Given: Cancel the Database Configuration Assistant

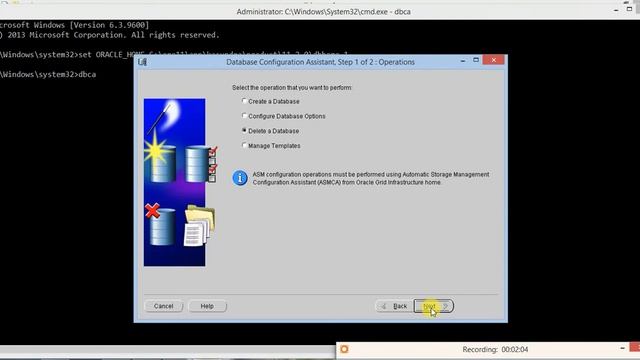Looking at the screenshot, I should click(x=164, y=306).
